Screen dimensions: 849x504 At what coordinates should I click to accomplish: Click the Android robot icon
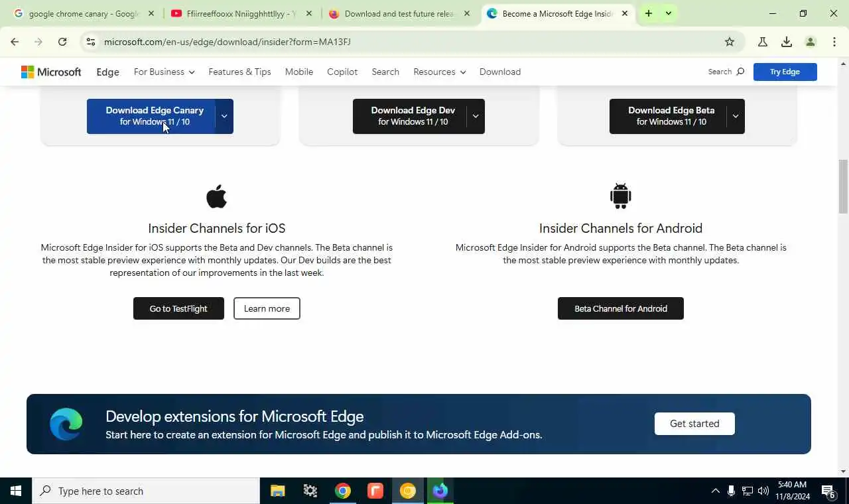[x=621, y=196]
